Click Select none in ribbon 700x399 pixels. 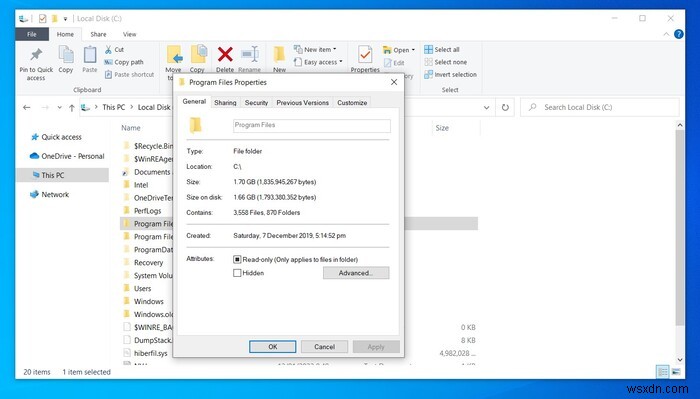click(446, 62)
